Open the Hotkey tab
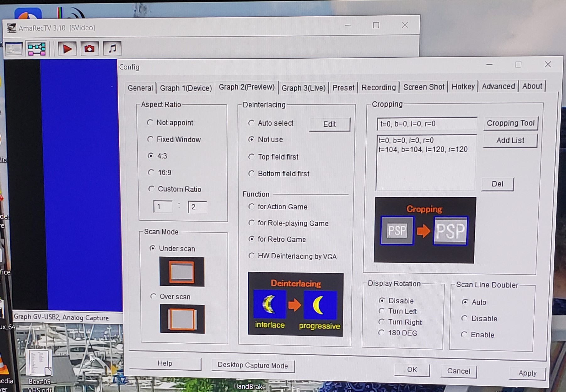This screenshot has height=392, width=566. [463, 87]
